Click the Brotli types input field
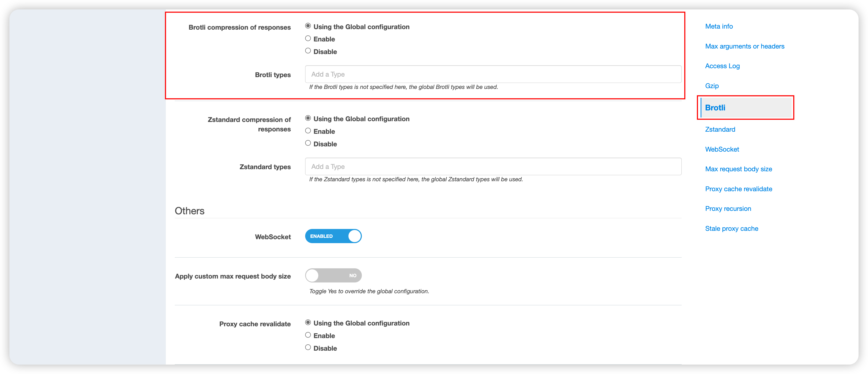Screen dimensions: 868x374 pos(493,74)
